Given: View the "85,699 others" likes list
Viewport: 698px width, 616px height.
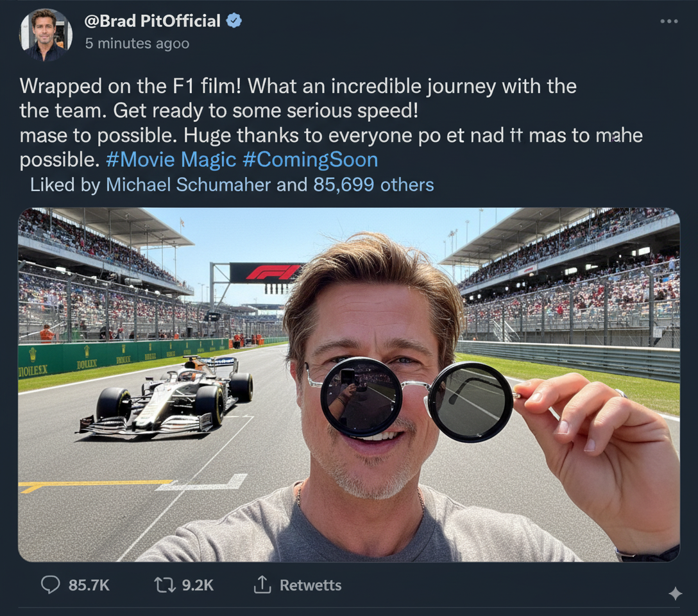Looking at the screenshot, I should pyautogui.click(x=373, y=185).
